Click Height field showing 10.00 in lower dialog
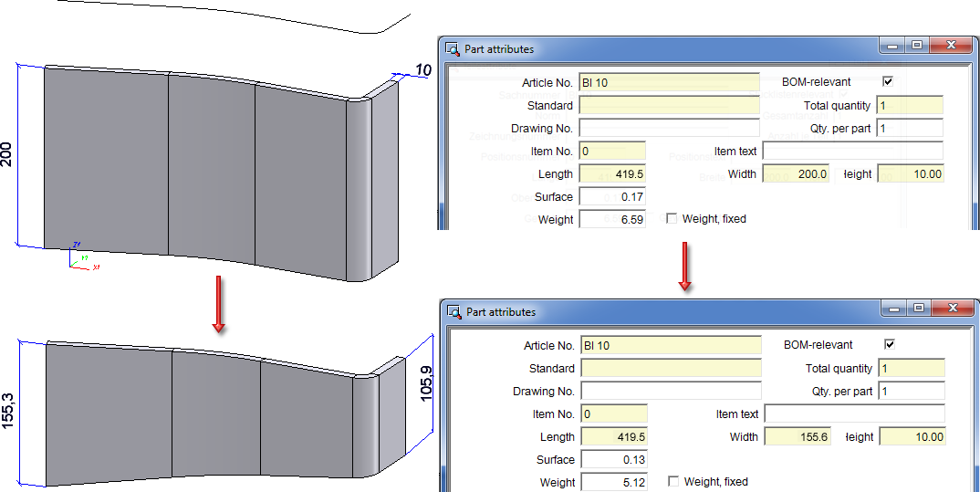980x492 pixels. point(912,436)
